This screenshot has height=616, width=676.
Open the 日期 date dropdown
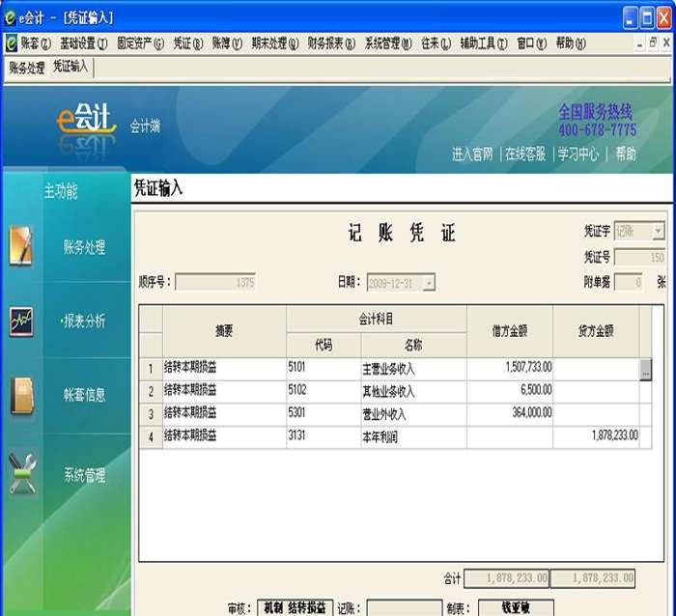coord(429,283)
